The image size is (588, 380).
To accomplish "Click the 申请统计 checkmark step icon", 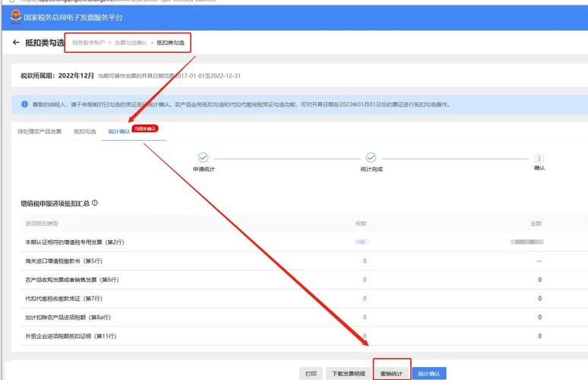I will (203, 157).
